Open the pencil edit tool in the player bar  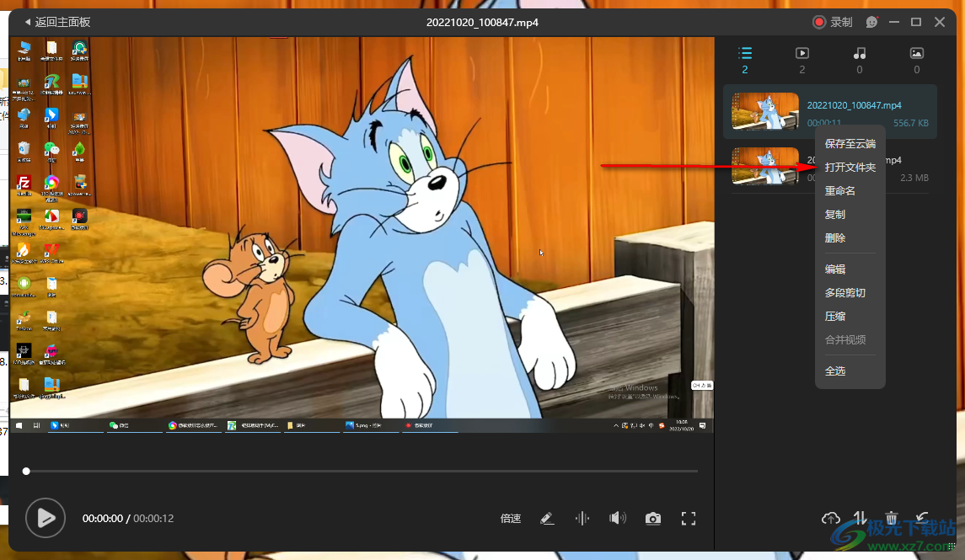coord(546,519)
